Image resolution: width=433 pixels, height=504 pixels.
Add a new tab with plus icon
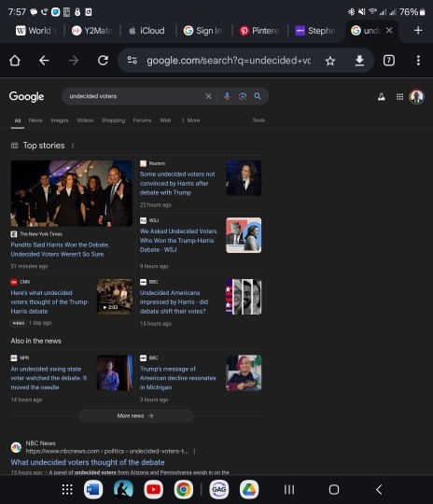(418, 31)
